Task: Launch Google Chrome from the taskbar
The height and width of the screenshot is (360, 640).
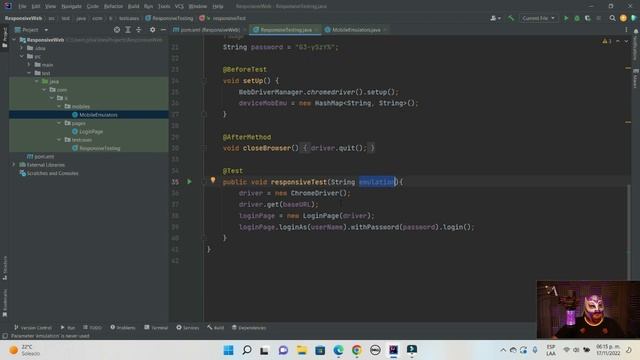Action: 357,350
